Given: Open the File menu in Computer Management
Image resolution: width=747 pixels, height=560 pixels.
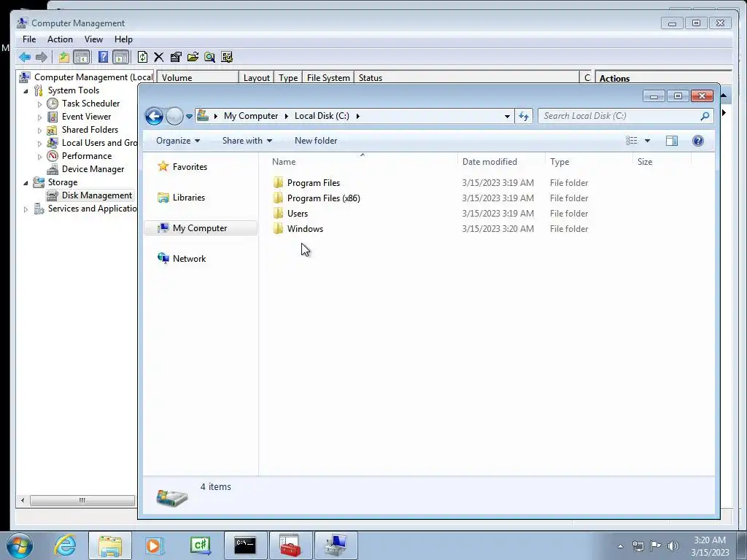Looking at the screenshot, I should point(29,39).
